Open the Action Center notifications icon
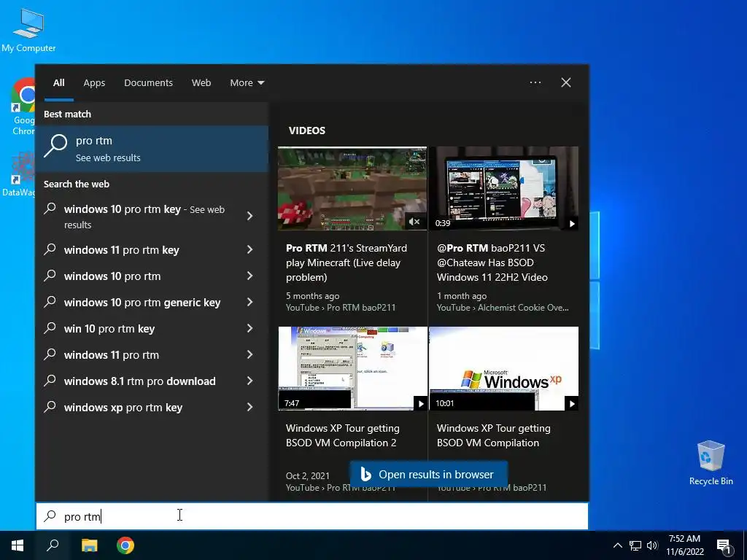 724,546
